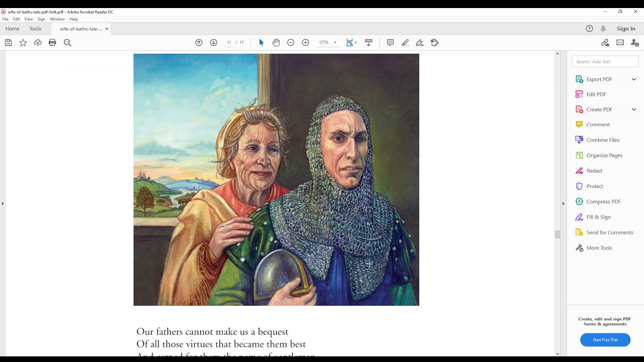Select the arrow Selection tool
The height and width of the screenshot is (362, 644).
(261, 43)
